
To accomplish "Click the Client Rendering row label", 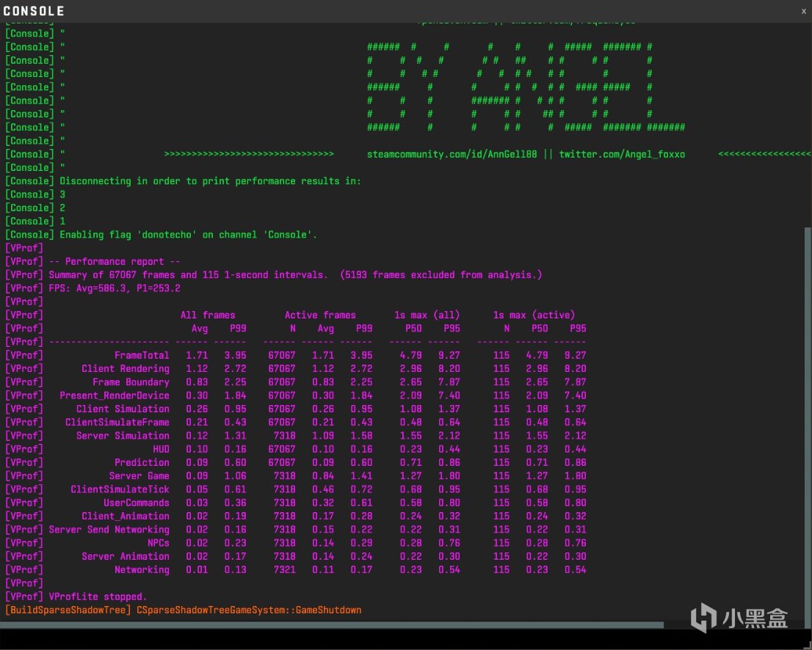I will (126, 369).
